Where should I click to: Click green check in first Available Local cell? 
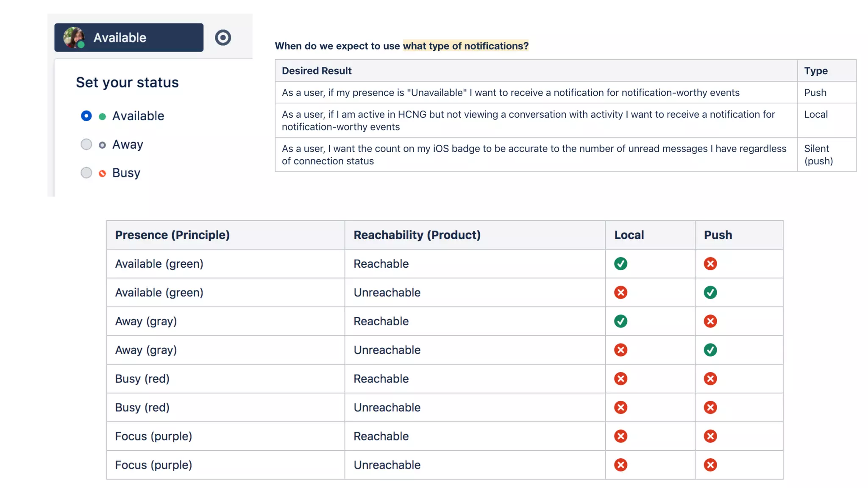coord(620,263)
